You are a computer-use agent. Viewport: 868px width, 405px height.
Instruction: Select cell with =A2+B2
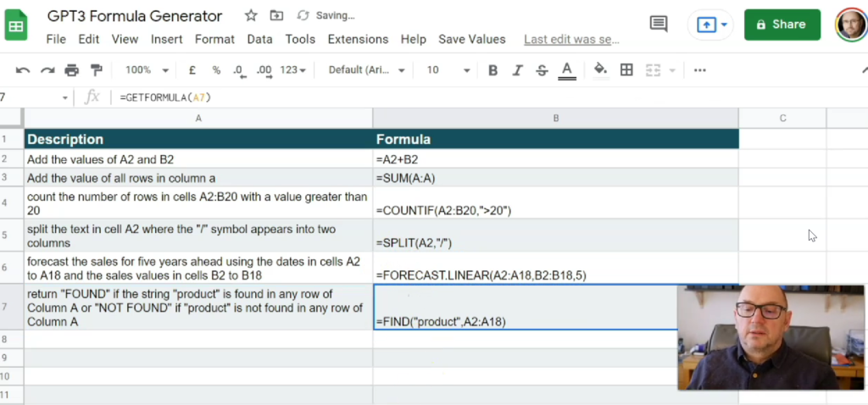556,159
